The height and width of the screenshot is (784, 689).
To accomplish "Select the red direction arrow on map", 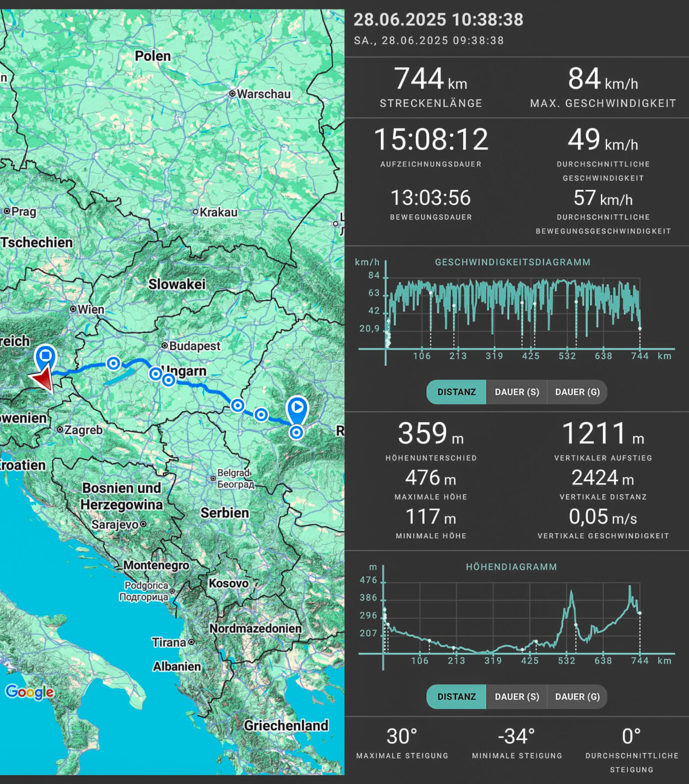I will [x=43, y=379].
